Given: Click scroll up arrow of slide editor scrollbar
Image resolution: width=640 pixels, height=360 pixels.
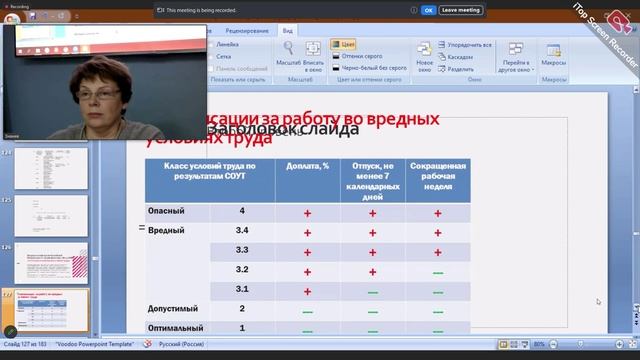Looking at the screenshot, I should coord(636,89).
